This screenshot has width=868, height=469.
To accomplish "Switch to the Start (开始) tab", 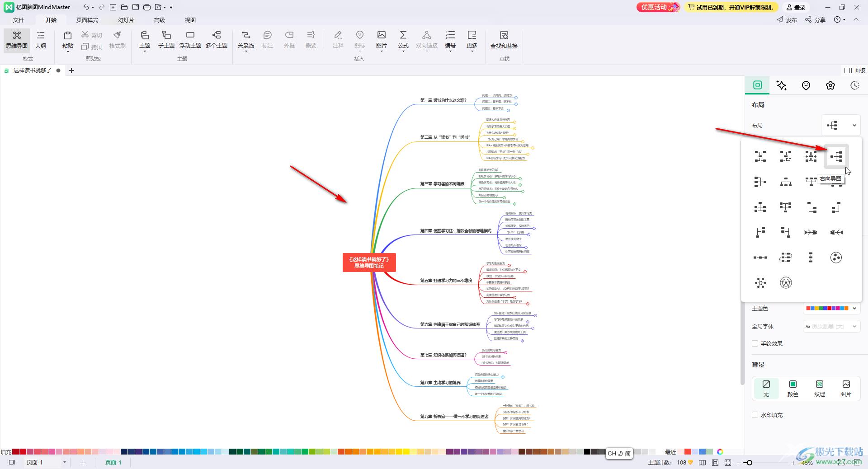I will (x=51, y=20).
